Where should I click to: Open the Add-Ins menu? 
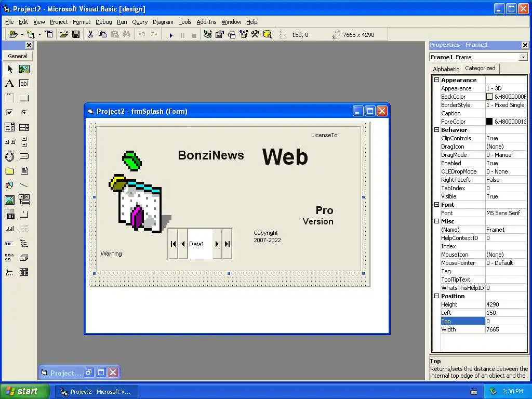click(x=206, y=22)
